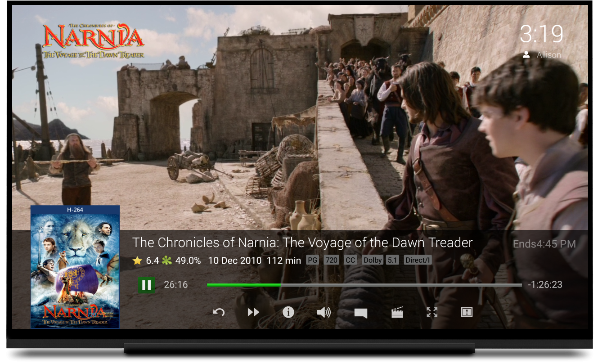Click the "5.1" channels badge
This screenshot has height=364, width=602.
(392, 260)
